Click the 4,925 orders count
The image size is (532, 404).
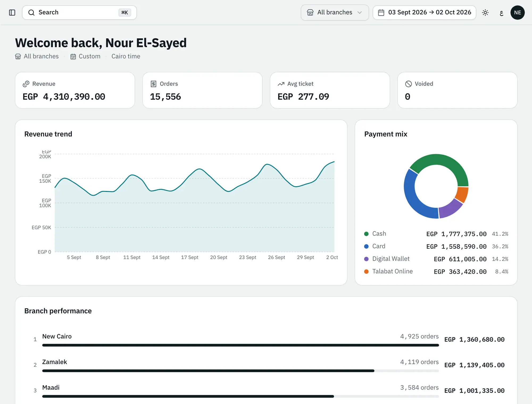pos(419,336)
